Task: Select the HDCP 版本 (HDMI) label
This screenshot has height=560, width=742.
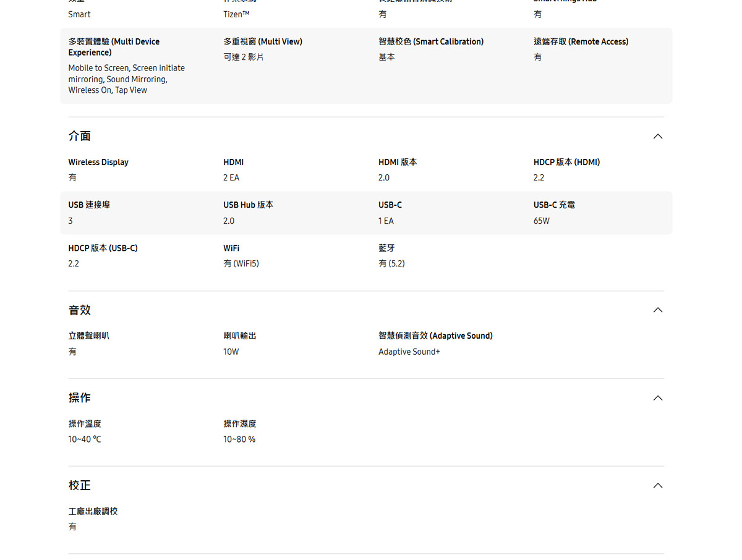Action: click(x=566, y=162)
